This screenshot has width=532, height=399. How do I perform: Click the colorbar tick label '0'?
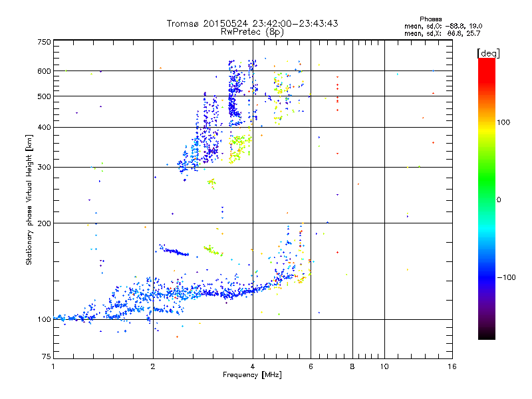(x=499, y=200)
